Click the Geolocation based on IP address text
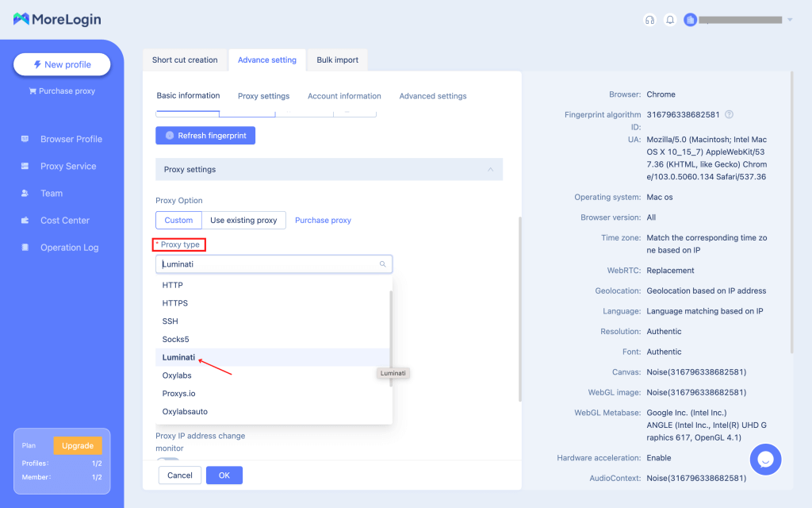The width and height of the screenshot is (812, 508). [x=707, y=291]
